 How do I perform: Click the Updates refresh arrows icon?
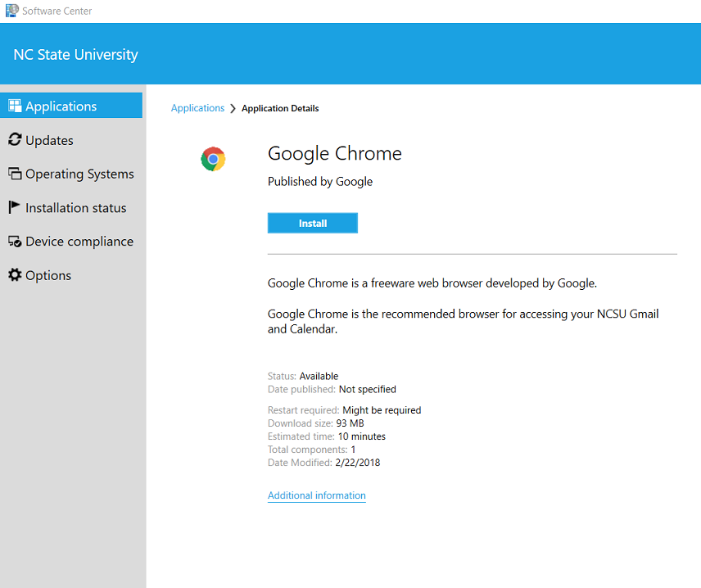click(15, 139)
